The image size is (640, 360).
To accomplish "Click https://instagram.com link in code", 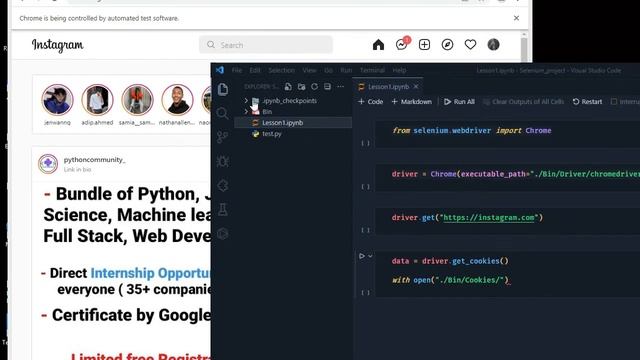I will coord(489,218).
